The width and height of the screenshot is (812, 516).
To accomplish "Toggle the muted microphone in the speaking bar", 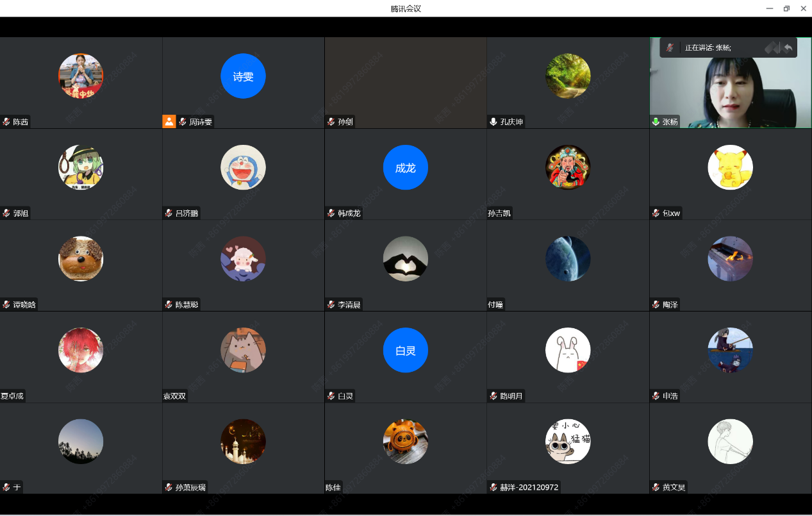I will (x=670, y=47).
